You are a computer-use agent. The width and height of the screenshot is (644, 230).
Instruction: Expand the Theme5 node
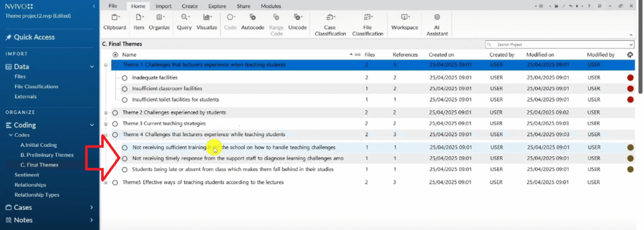(106, 182)
